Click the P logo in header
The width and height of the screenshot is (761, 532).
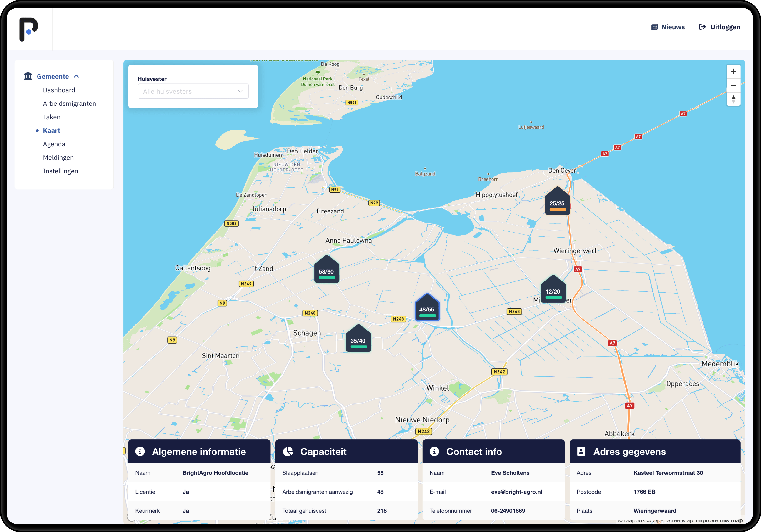pos(28,29)
